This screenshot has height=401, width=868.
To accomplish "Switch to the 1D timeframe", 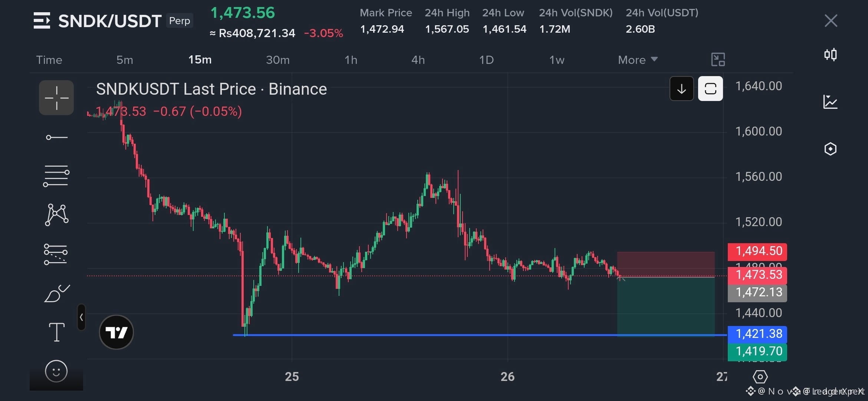I will (486, 60).
